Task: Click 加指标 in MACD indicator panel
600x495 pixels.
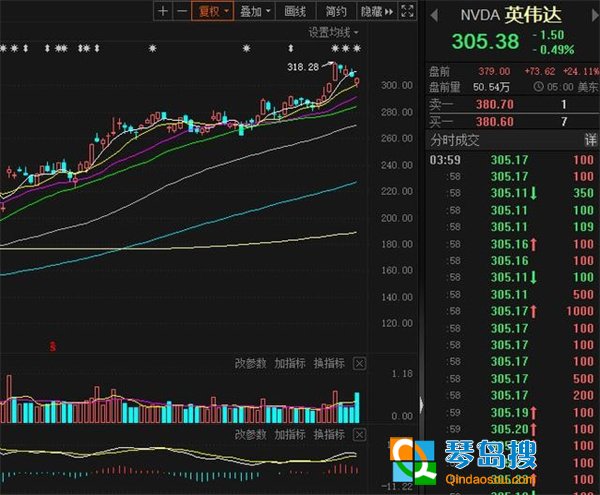Action: click(290, 435)
